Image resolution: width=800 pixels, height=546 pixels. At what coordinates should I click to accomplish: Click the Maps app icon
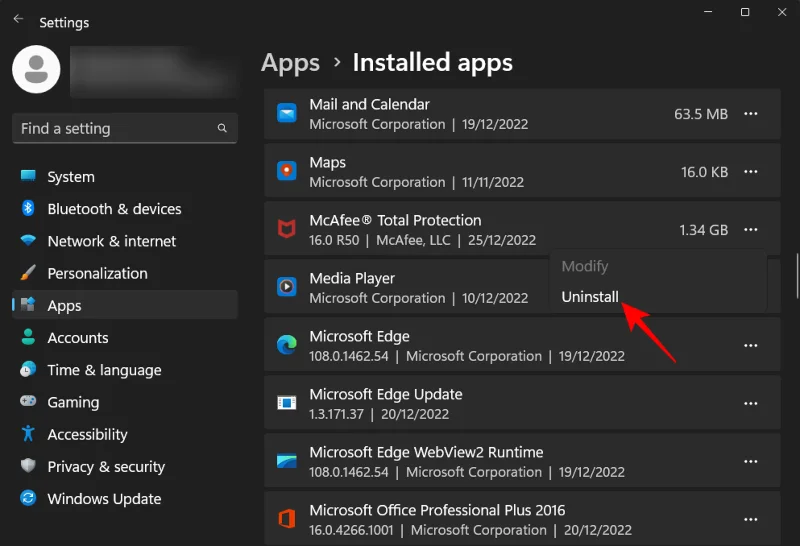(x=287, y=171)
